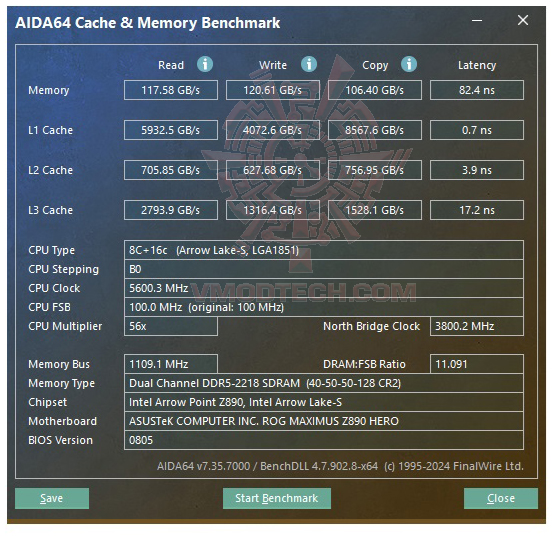Select L3 Cache write value 1316.4 GB/s

point(273,210)
